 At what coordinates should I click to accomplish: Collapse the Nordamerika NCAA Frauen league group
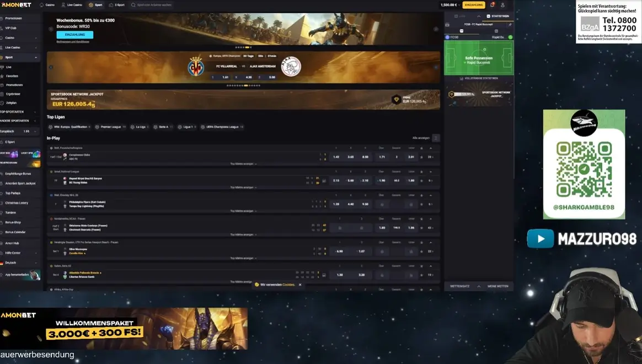click(430, 219)
